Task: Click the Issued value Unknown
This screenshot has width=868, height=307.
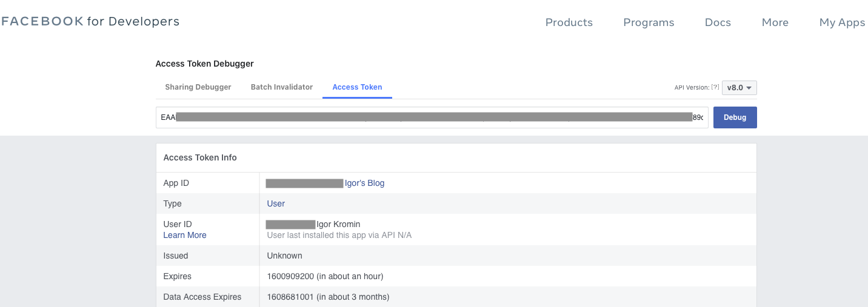Action: tap(285, 256)
